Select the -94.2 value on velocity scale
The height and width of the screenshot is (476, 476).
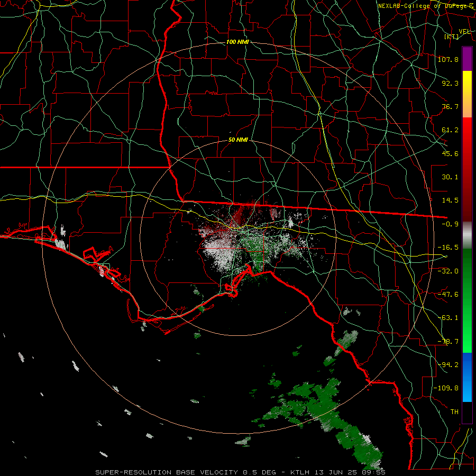coord(448,365)
